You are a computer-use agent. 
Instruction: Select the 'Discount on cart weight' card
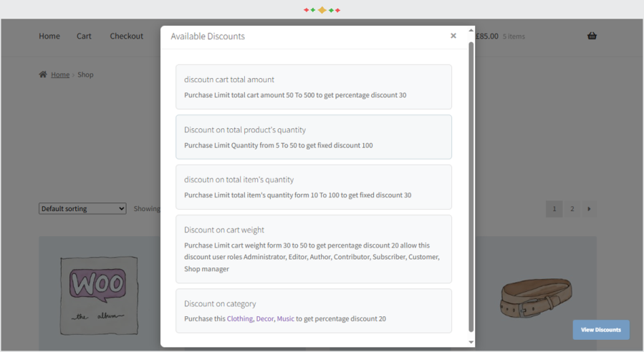(x=314, y=249)
